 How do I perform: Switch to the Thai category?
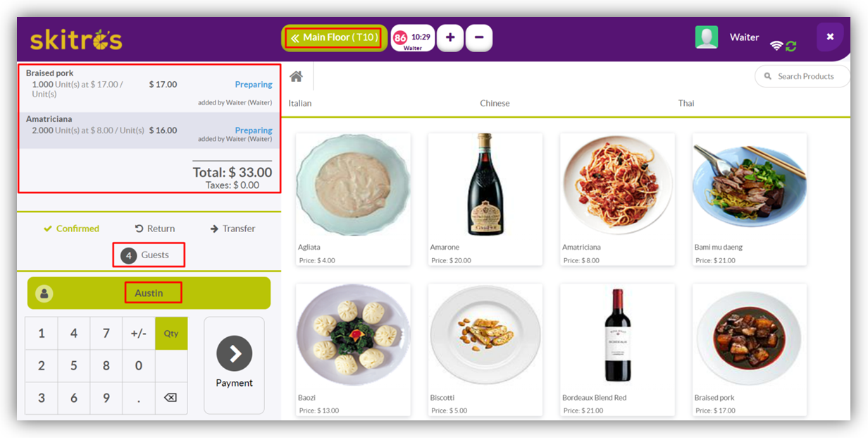(686, 103)
